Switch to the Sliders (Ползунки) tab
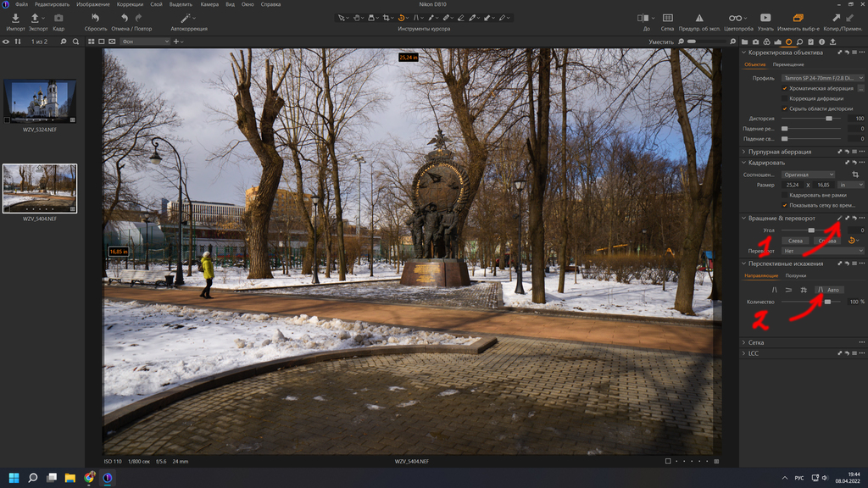This screenshot has height=488, width=868. 795,275
